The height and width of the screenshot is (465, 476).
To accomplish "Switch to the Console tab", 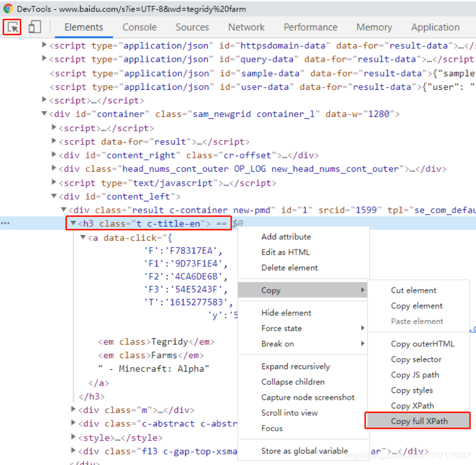I will pos(139,28).
